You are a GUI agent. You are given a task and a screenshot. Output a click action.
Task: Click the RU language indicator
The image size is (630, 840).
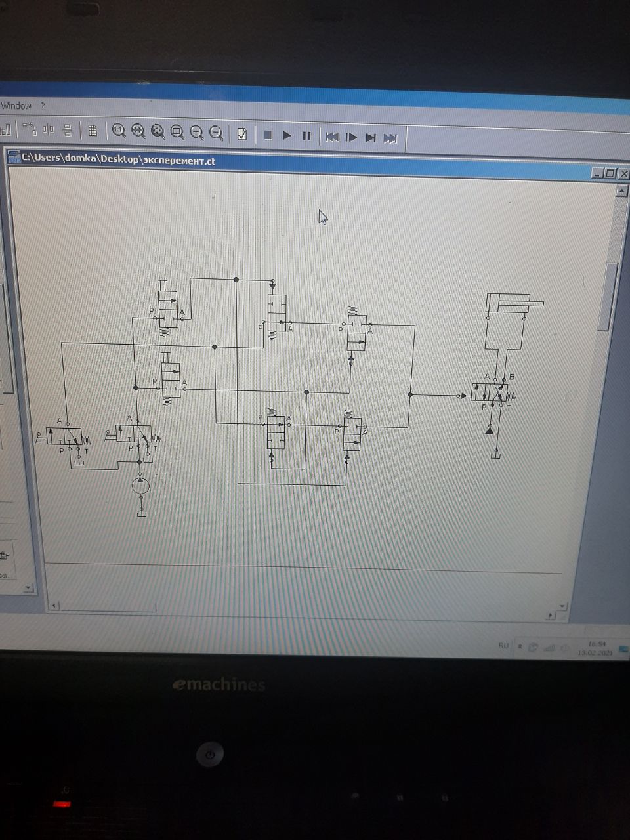coord(503,646)
